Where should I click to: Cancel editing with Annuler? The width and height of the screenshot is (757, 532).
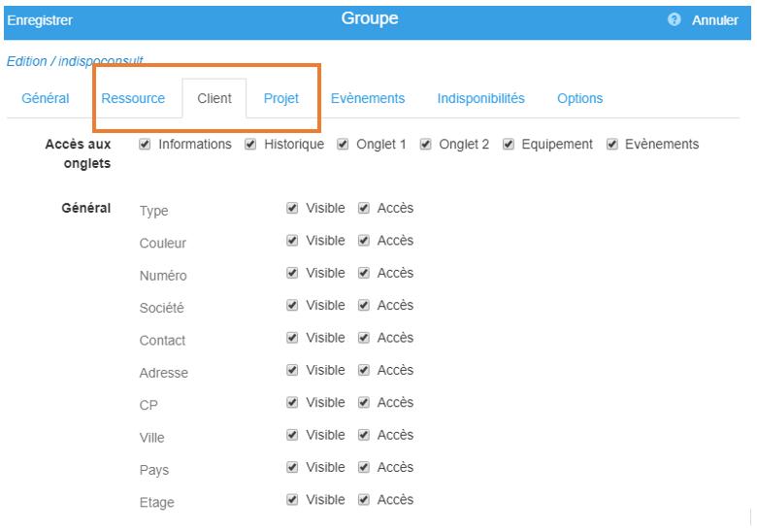[715, 20]
